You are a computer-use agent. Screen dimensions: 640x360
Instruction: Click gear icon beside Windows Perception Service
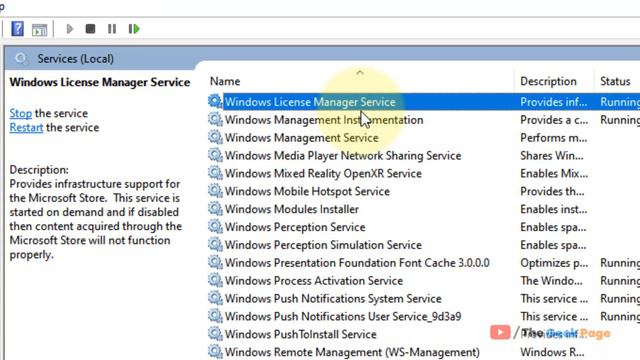(x=215, y=227)
